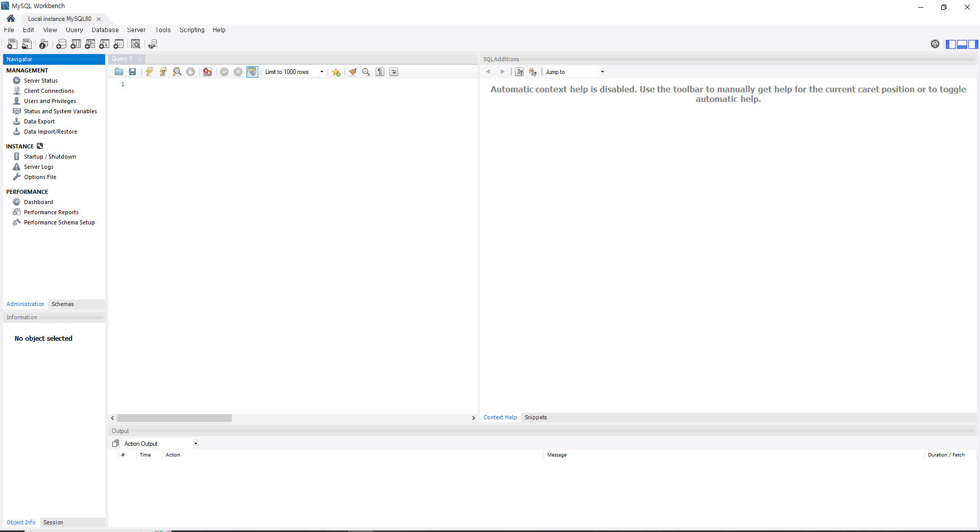
Task: Switch to the Snippets tab
Action: click(535, 417)
